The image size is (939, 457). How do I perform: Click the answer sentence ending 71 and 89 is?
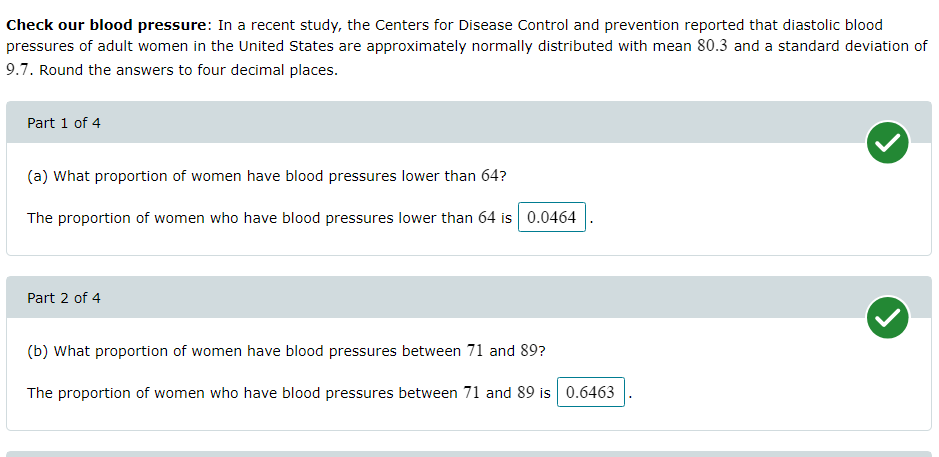click(289, 393)
